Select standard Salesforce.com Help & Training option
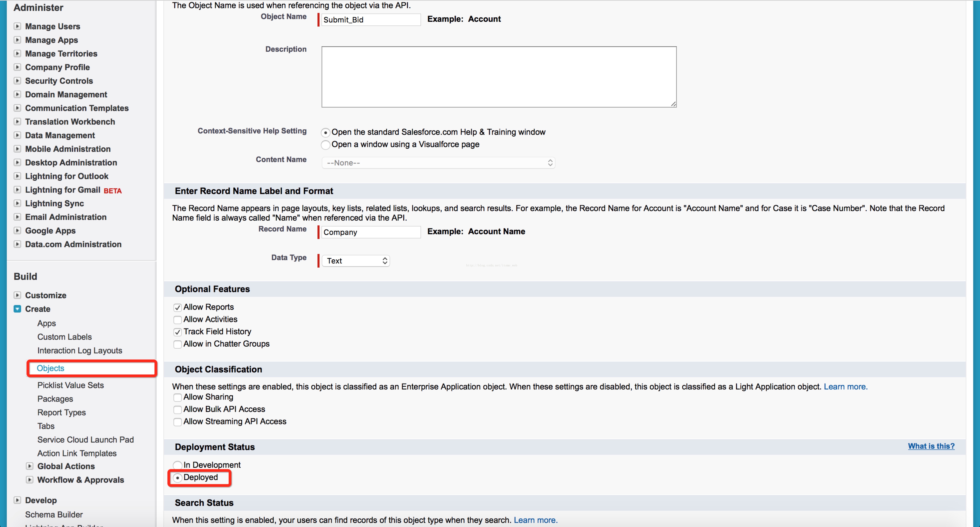 click(325, 132)
